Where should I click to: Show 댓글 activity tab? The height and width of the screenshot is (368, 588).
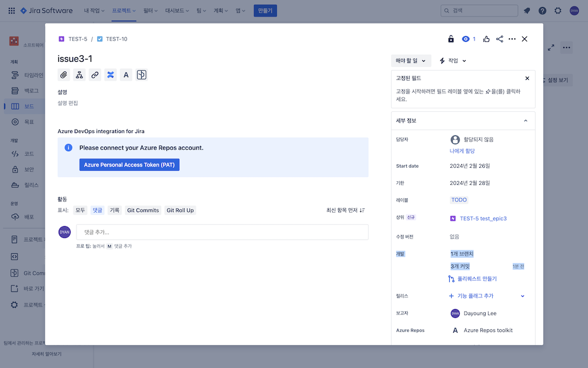[x=98, y=210]
